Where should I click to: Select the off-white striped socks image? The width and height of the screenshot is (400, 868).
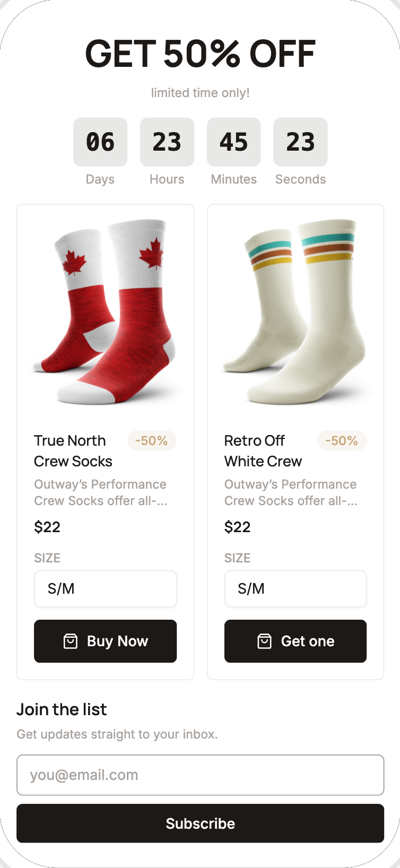295,312
